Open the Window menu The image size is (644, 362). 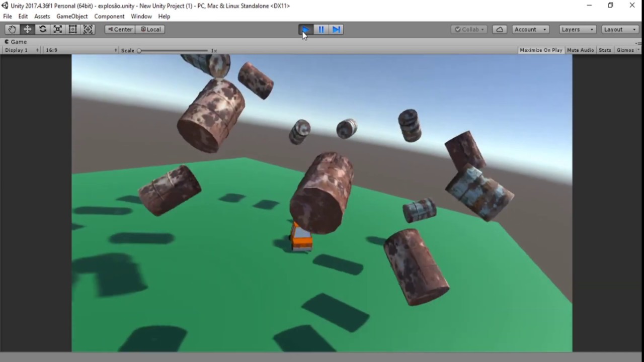click(141, 16)
